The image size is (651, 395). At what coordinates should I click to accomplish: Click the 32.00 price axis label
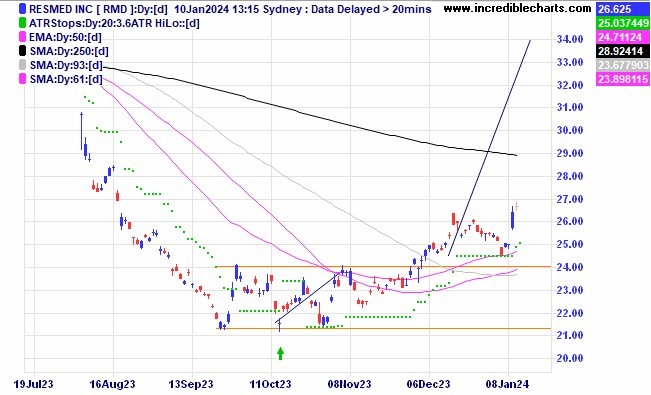(570, 85)
